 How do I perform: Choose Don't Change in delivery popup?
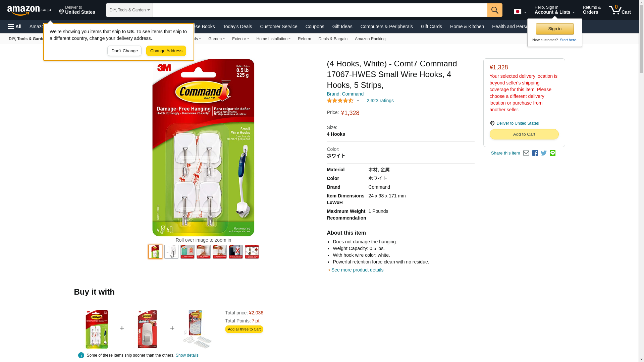[x=124, y=51]
